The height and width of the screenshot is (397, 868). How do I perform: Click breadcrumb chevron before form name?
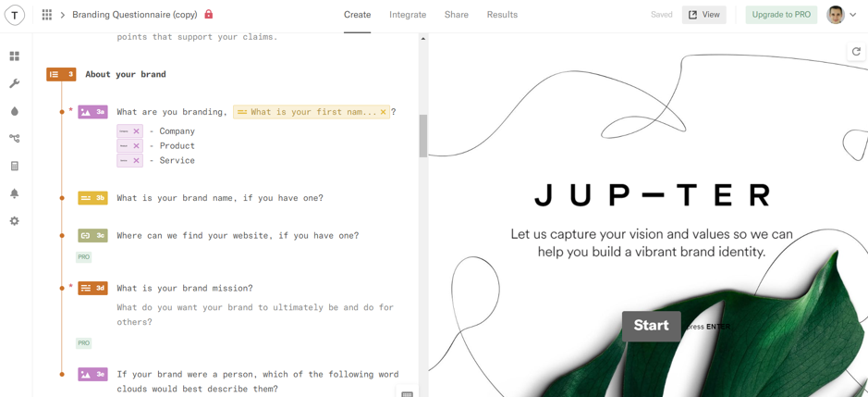63,15
